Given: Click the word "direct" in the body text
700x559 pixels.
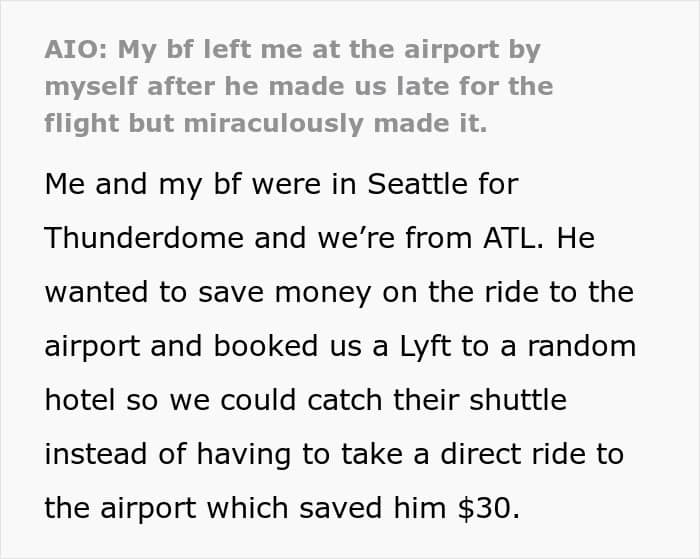Looking at the screenshot, I should tap(464, 454).
